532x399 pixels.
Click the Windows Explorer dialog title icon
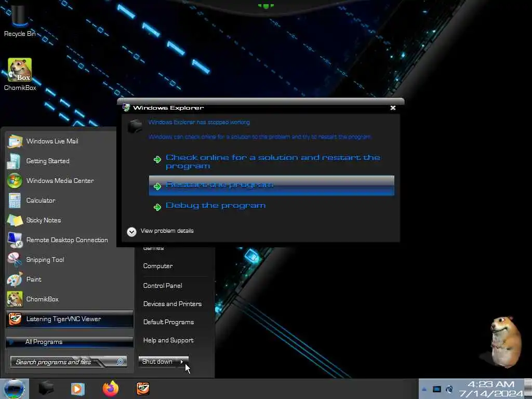126,108
